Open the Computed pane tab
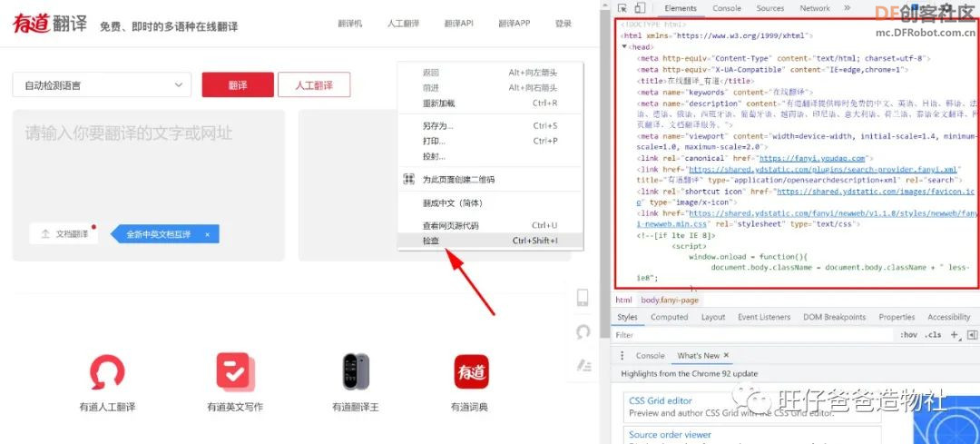Screen dimensions: 980x444 click(x=669, y=317)
